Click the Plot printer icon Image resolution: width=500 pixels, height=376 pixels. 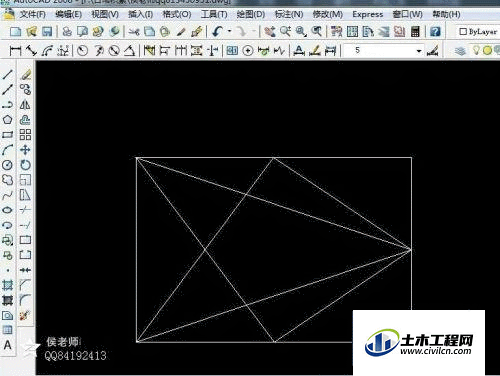(67, 32)
